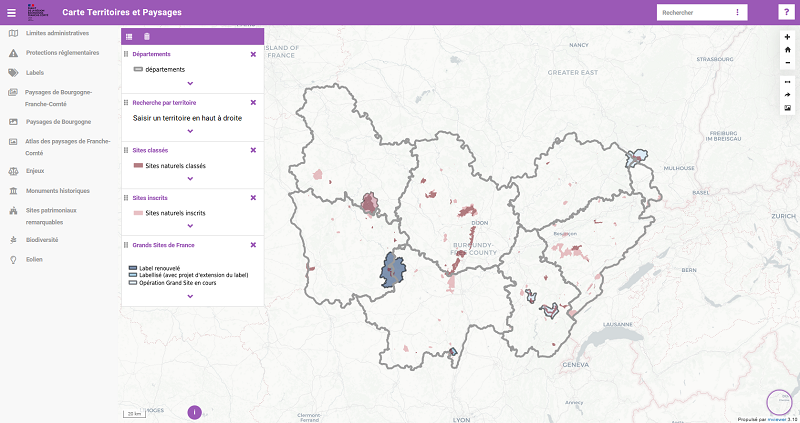This screenshot has height=423, width=800.
Task: Expand the Recherche par territoire options
Action: tap(190, 131)
